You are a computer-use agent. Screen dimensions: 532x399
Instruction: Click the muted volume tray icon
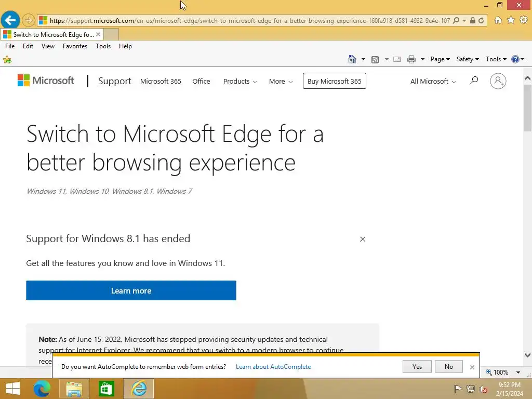(x=483, y=389)
